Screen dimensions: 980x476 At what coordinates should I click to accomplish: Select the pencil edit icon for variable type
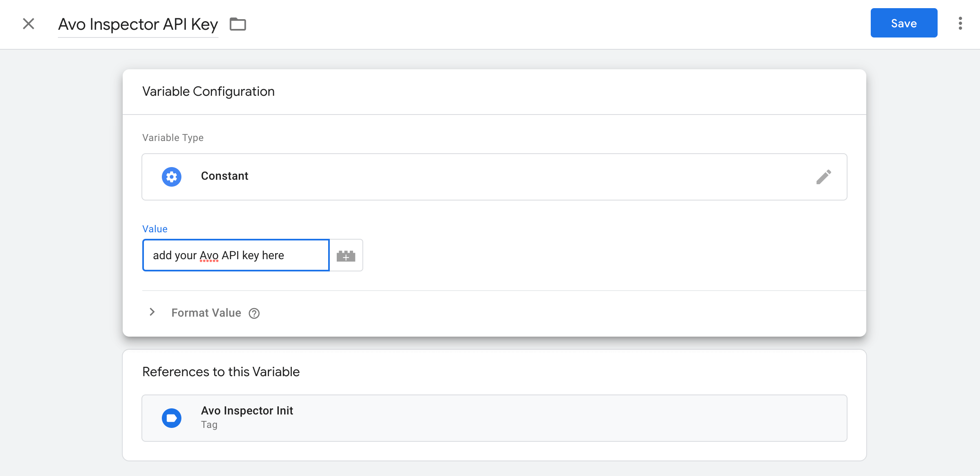click(x=824, y=176)
